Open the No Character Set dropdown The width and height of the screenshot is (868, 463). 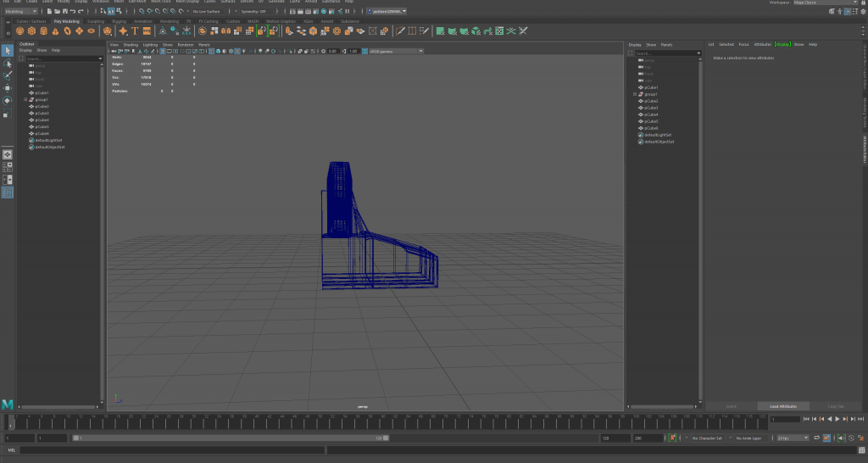pos(707,438)
